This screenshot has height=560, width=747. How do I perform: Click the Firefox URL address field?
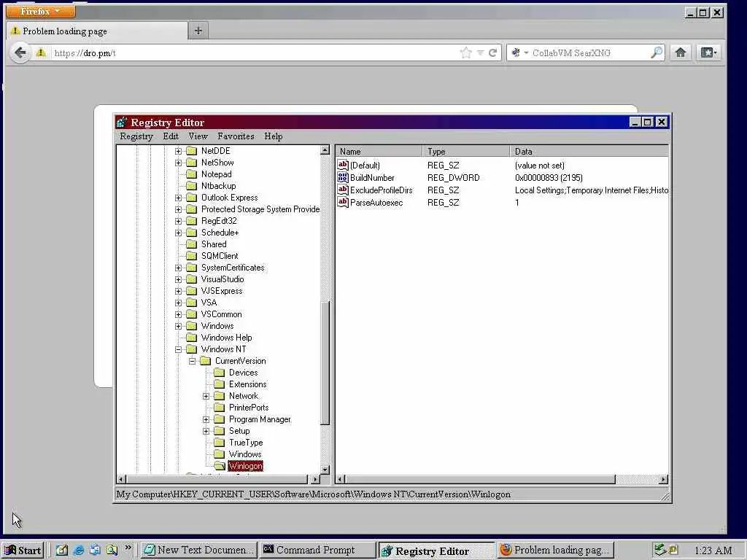pos(255,52)
